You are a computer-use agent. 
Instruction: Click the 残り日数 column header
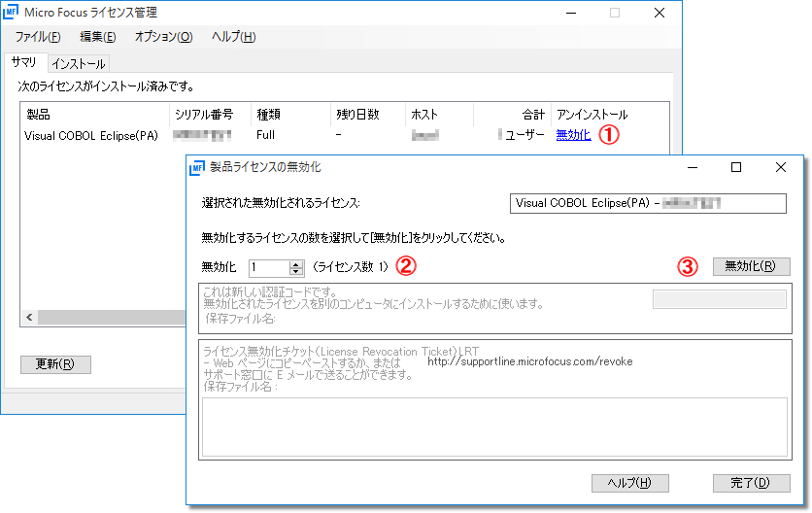tap(368, 115)
